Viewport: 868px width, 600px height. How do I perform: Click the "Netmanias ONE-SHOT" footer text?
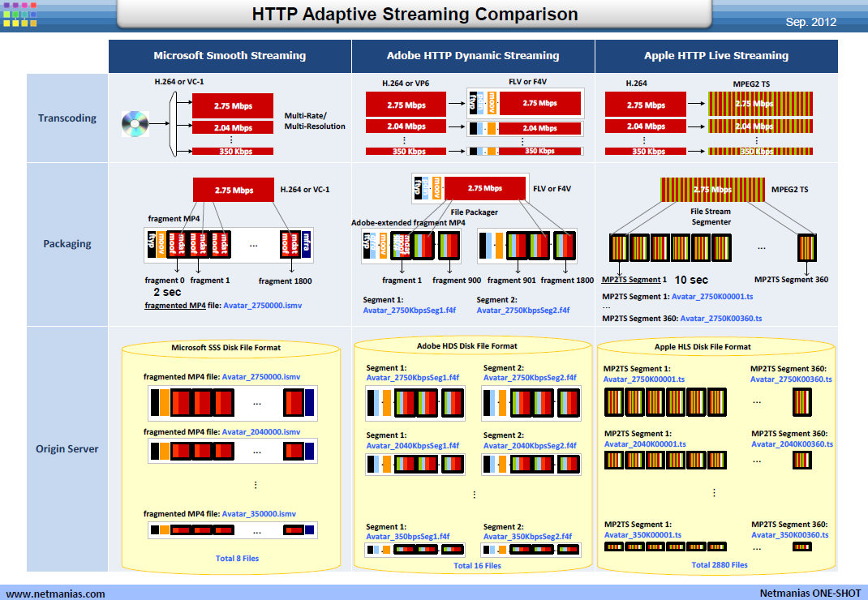pyautogui.click(x=810, y=594)
